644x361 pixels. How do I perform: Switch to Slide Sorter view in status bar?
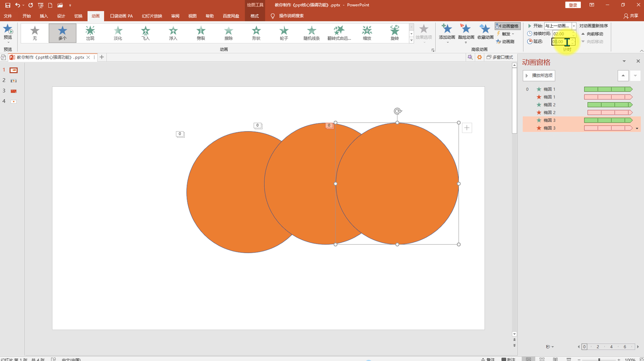[542, 359]
